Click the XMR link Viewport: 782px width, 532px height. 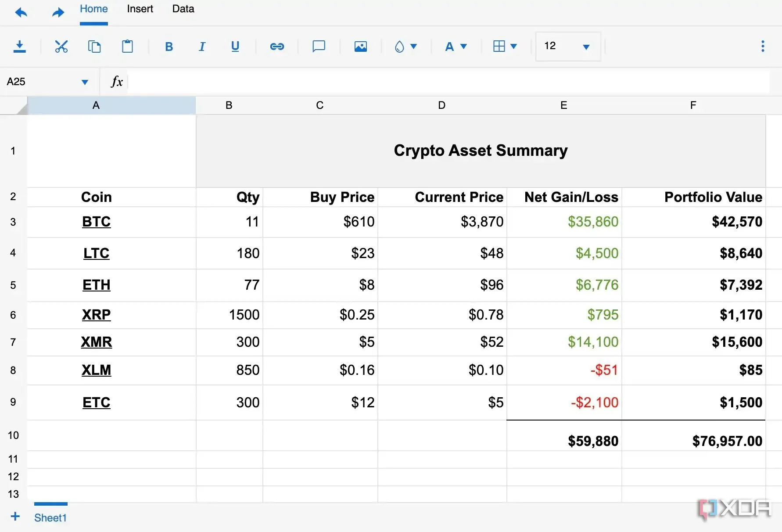point(96,342)
